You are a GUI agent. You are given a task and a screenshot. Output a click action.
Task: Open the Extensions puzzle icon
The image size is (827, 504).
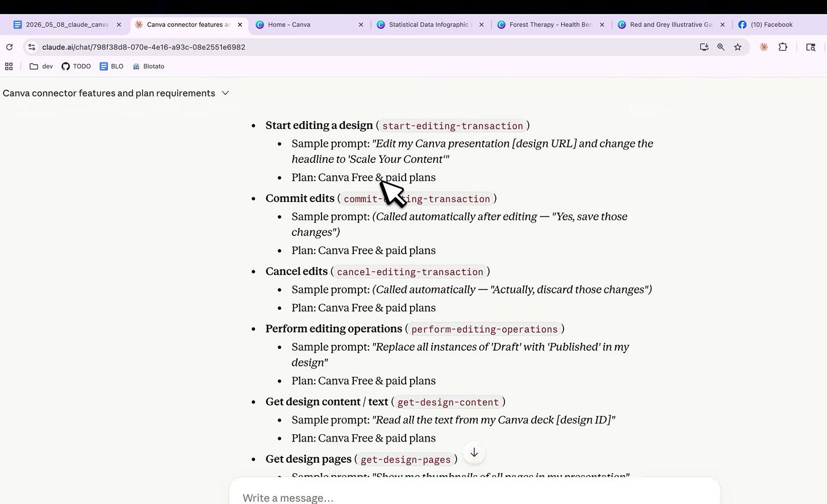pos(783,47)
